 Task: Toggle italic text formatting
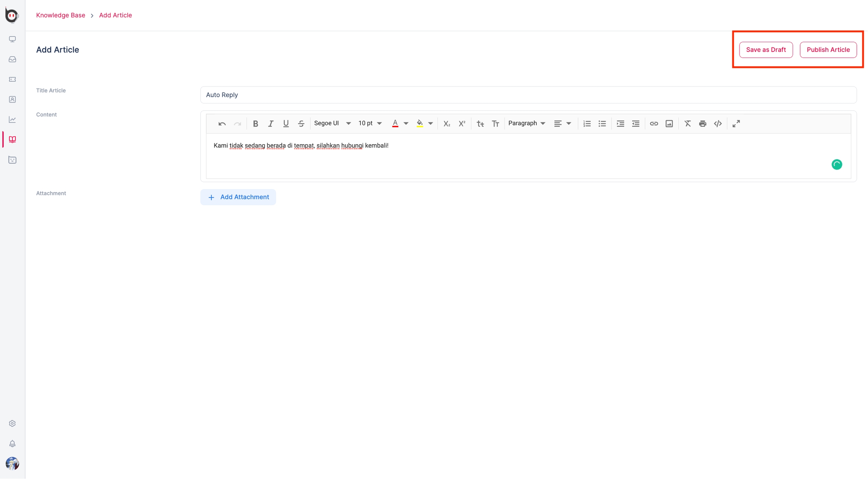(270, 124)
